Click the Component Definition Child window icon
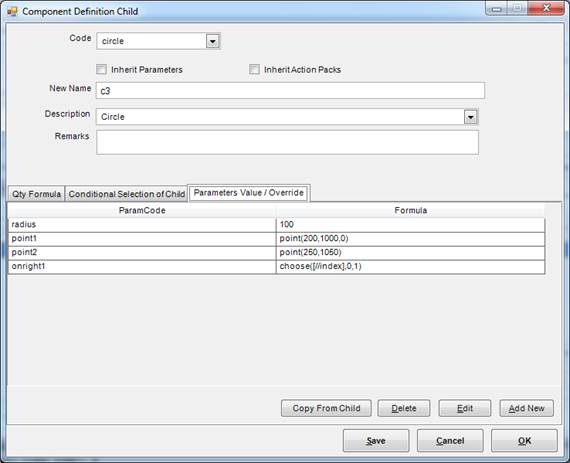The width and height of the screenshot is (570, 463). tap(12, 11)
